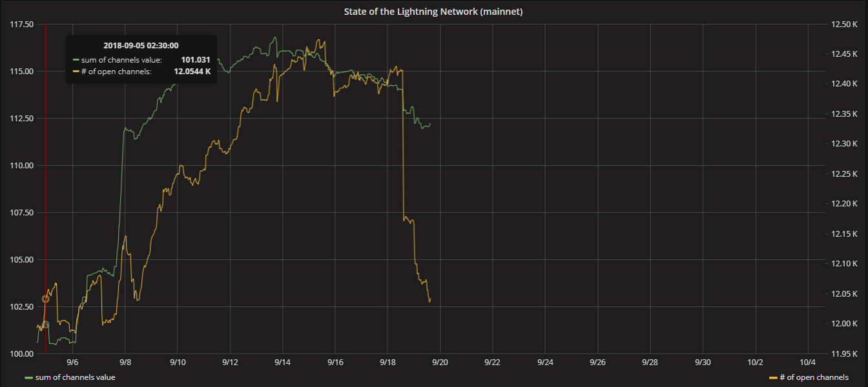Screen dimensions: 868x387
Task: Click the right axis value '12.45 K'
Action: pos(844,54)
